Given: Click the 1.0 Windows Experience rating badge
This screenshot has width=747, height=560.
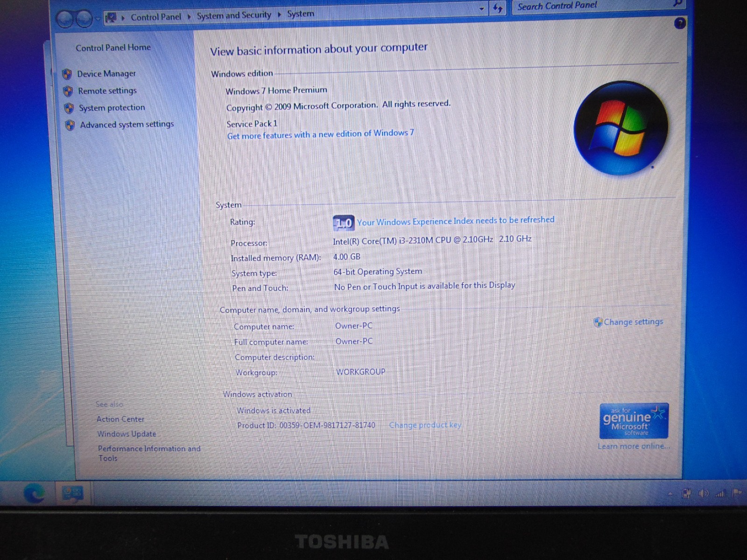Looking at the screenshot, I should tap(344, 223).
